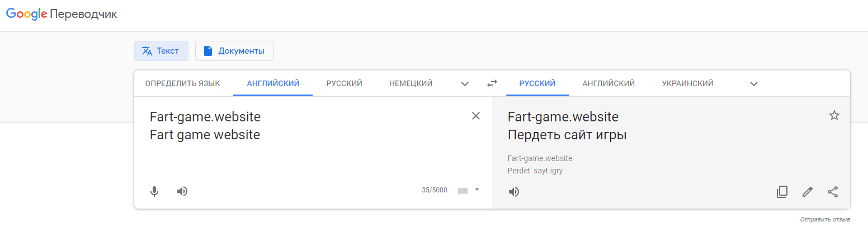The width and height of the screenshot is (868, 250).
Task: Swap source and target languages
Action: click(x=492, y=83)
